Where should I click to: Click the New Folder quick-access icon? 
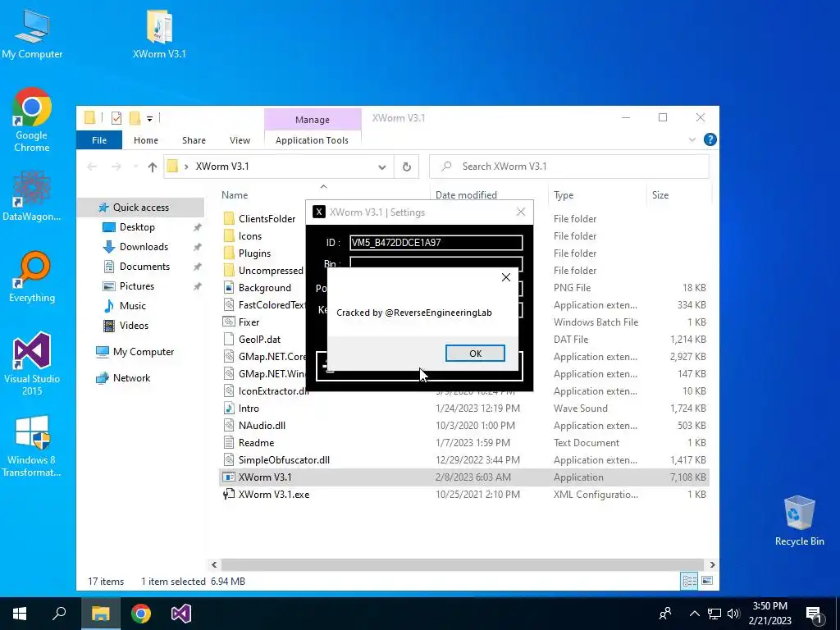tap(135, 118)
